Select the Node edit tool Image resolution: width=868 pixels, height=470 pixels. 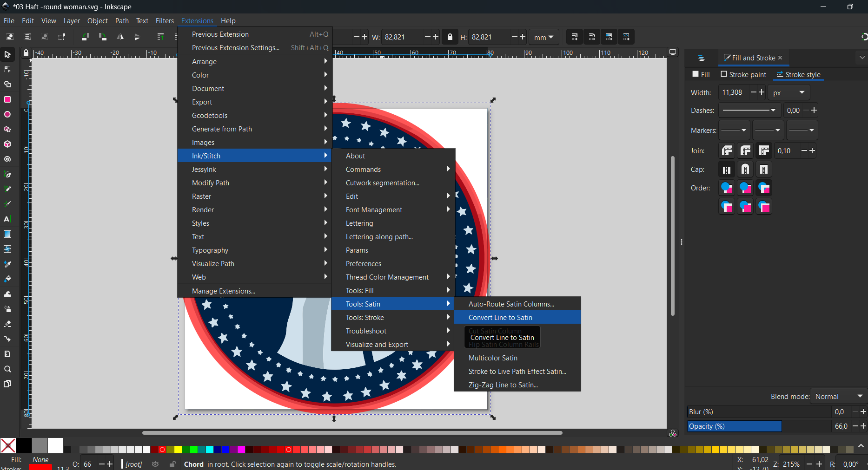pos(7,70)
